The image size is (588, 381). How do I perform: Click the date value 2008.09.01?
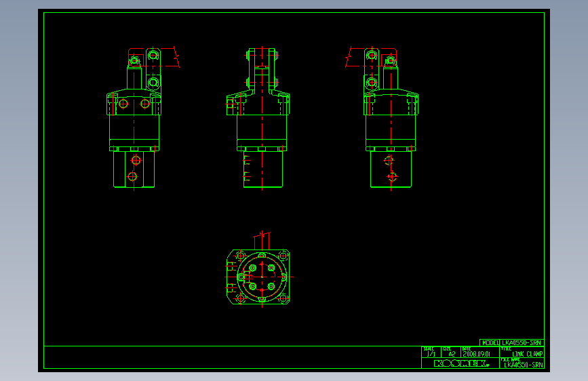pos(476,354)
